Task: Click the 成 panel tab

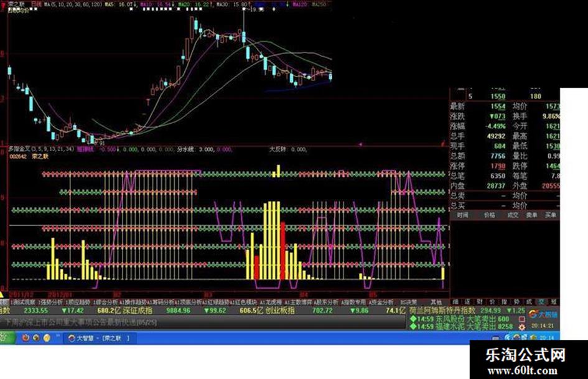Action: pos(529,302)
